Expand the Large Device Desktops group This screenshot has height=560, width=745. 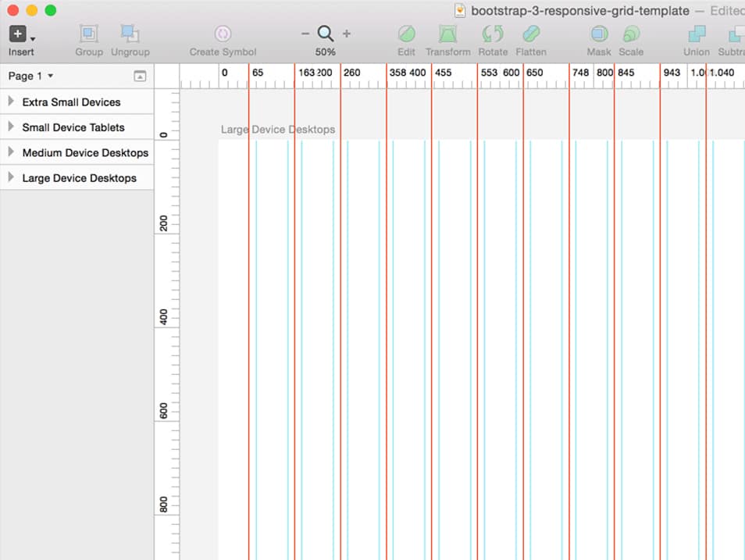click(x=10, y=178)
